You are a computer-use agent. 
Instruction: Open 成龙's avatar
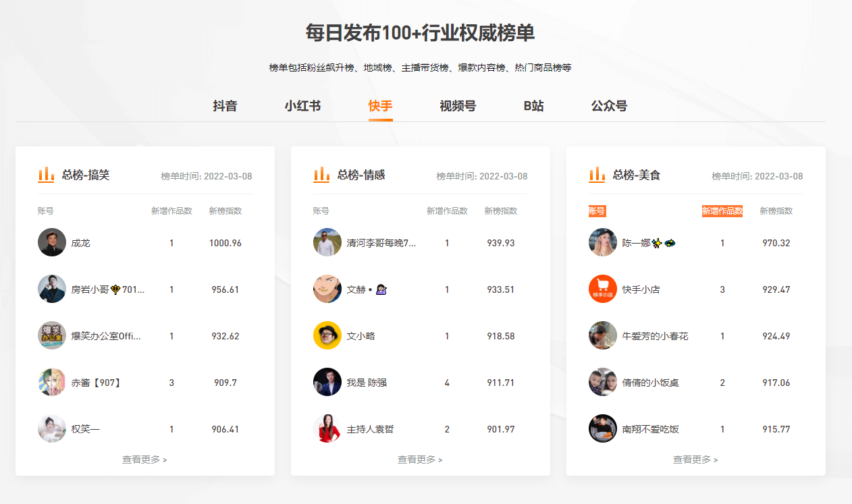coord(52,242)
